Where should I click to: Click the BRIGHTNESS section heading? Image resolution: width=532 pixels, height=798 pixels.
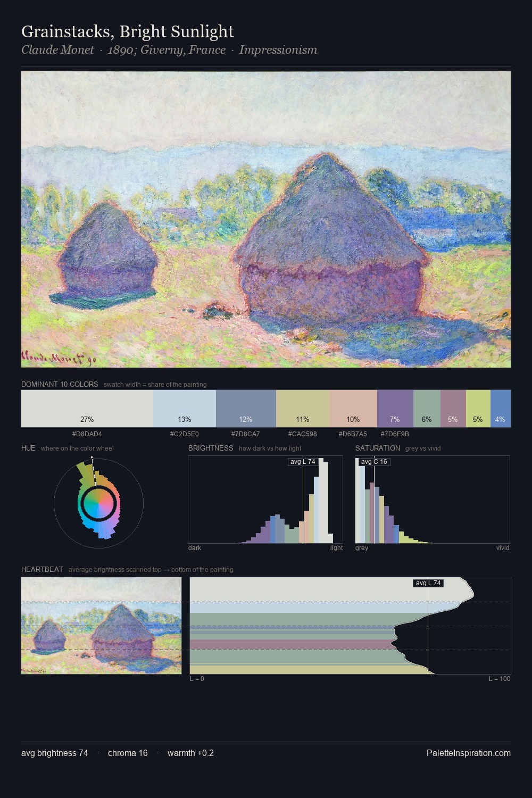(x=211, y=448)
